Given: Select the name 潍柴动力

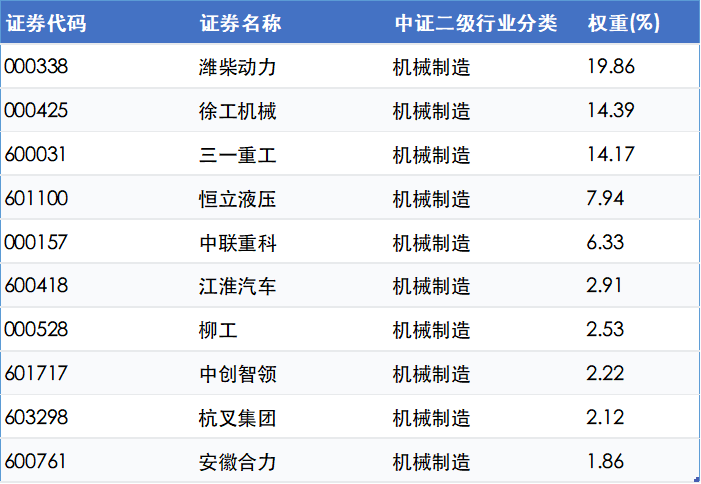Looking at the screenshot, I should tap(238, 67).
